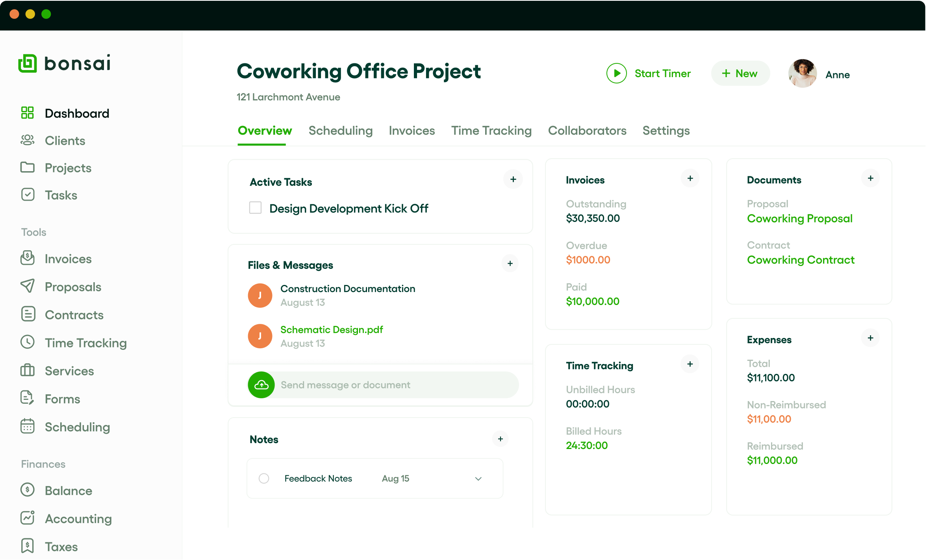Check the Design Development Kick Off task
This screenshot has width=927, height=560.
[255, 208]
